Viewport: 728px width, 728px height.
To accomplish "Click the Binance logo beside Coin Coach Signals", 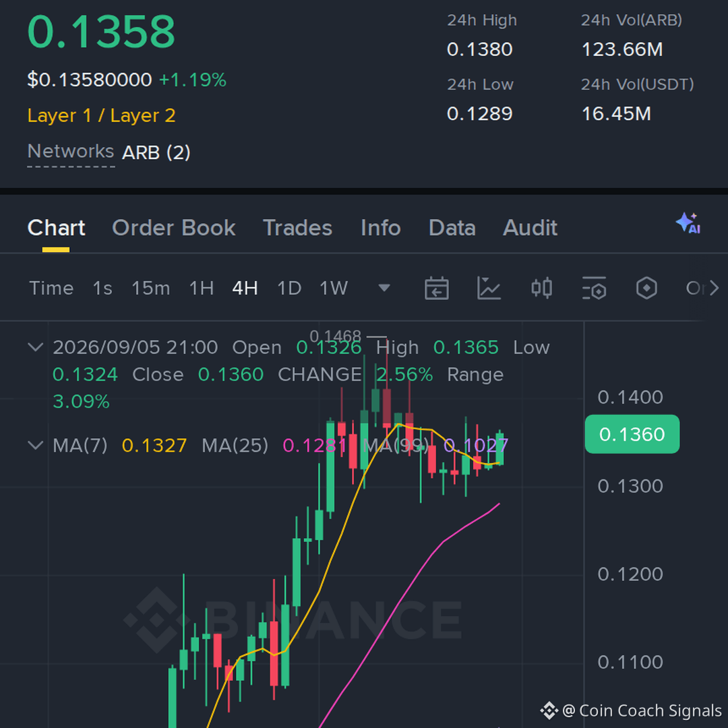I will 549,710.
